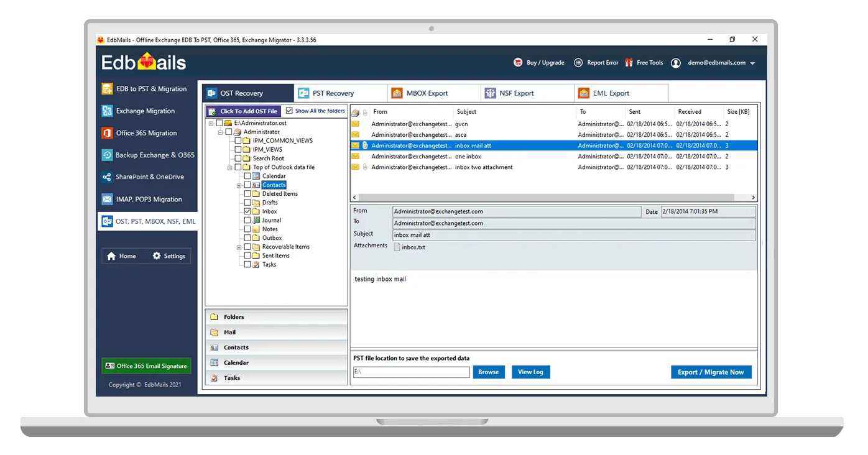Click the attachment column header icon
Viewport: 868px width, 455px height.
[x=366, y=113]
